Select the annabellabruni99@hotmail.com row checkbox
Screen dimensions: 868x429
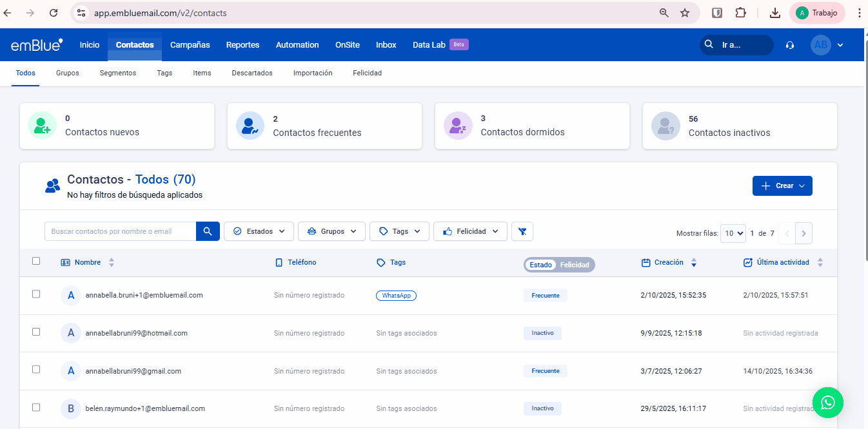[36, 332]
